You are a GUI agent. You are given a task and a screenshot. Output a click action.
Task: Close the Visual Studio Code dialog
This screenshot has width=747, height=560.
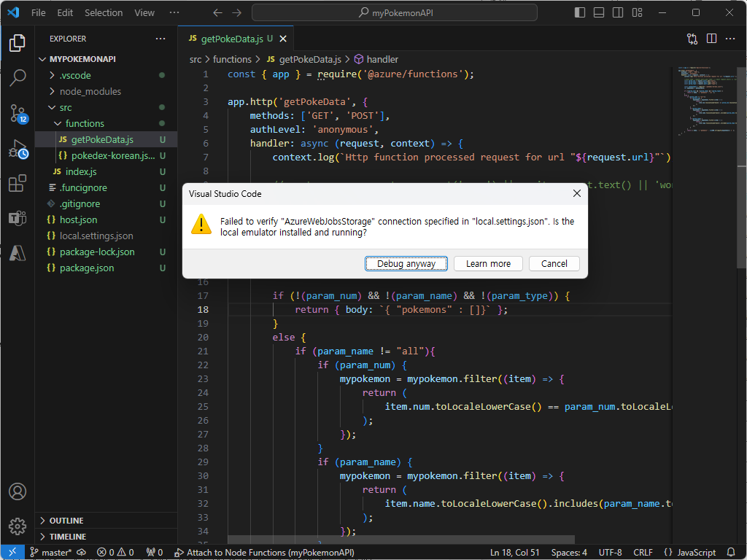576,193
